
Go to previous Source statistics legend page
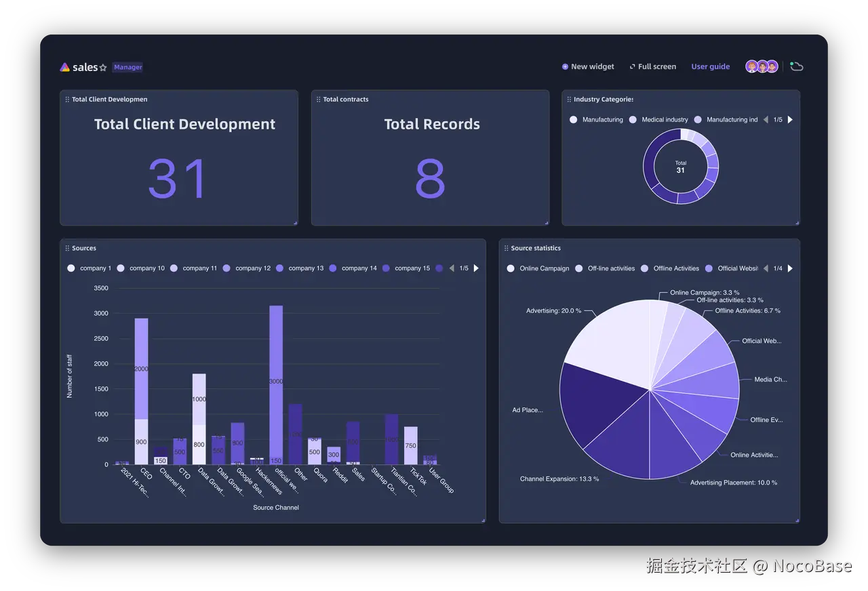click(x=766, y=268)
